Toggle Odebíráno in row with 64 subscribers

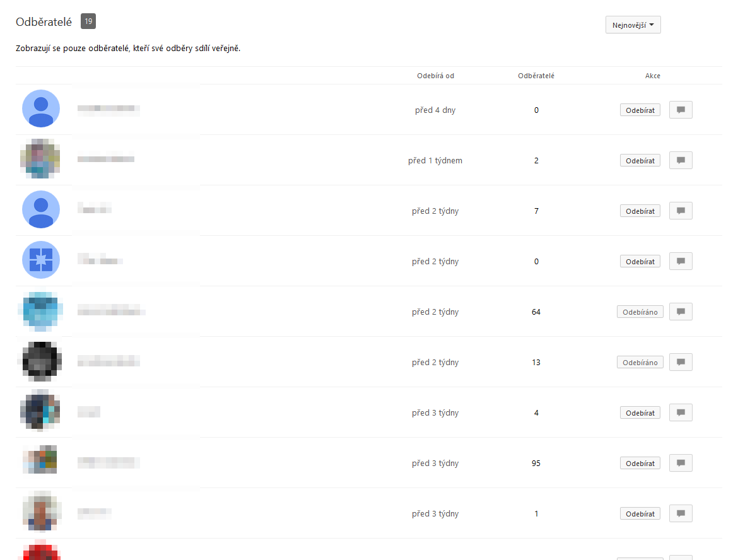click(x=640, y=312)
